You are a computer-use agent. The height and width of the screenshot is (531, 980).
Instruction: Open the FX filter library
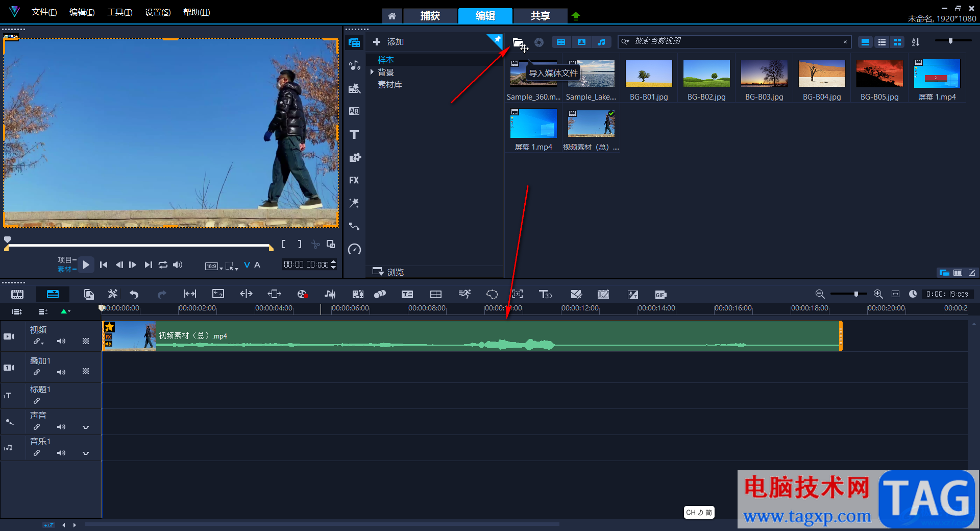(354, 180)
